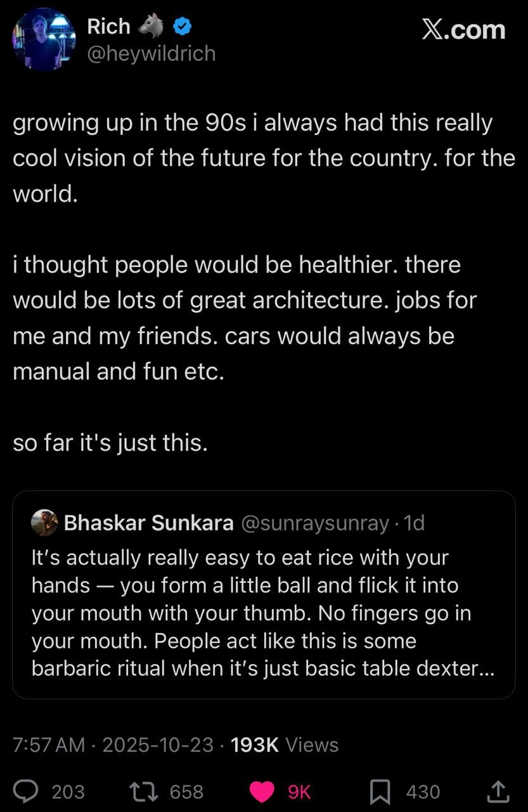Image resolution: width=528 pixels, height=812 pixels.
Task: Click the wolf emoji beside Rich
Action: (151, 27)
